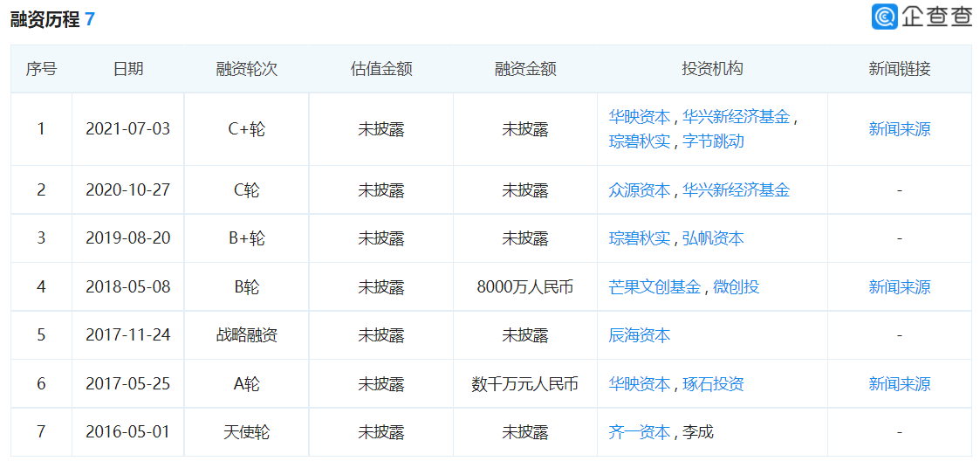The image size is (980, 468).
Task: Select the date 2019-08-20
Action: [127, 238]
